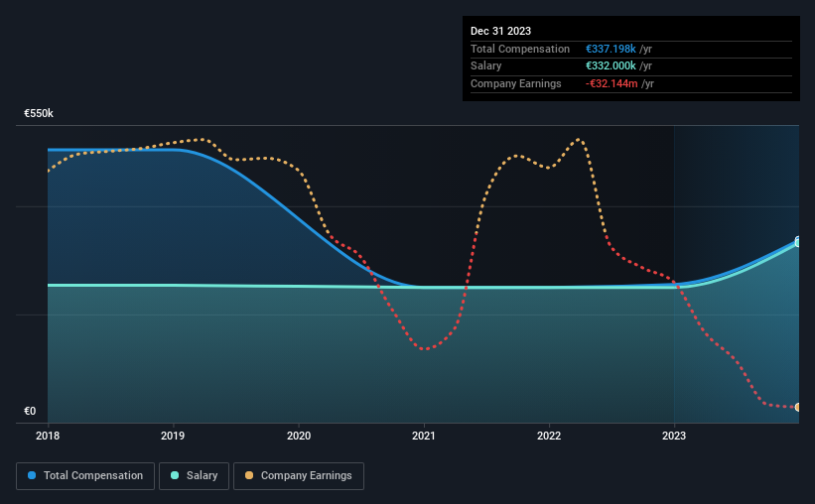Click the orange Company Earnings legend dot
This screenshot has height=504, width=815.
(249, 475)
